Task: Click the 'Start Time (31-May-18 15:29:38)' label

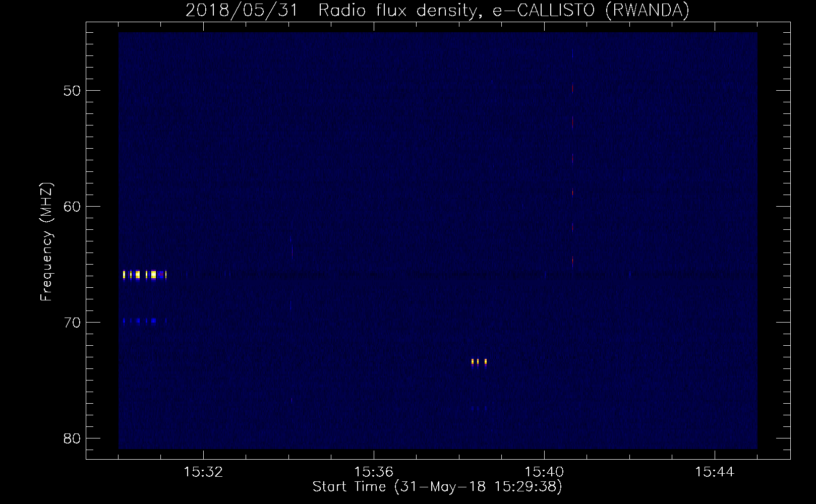Action: click(437, 487)
